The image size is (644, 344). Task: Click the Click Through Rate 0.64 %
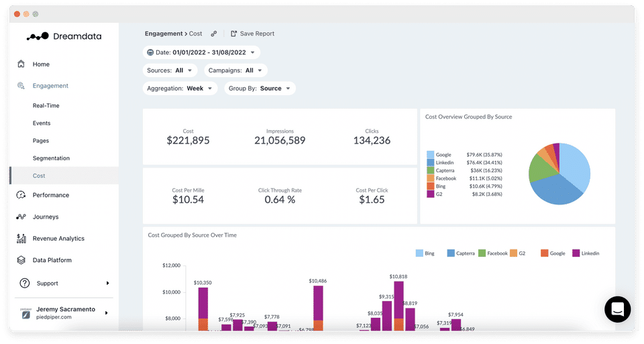280,200
